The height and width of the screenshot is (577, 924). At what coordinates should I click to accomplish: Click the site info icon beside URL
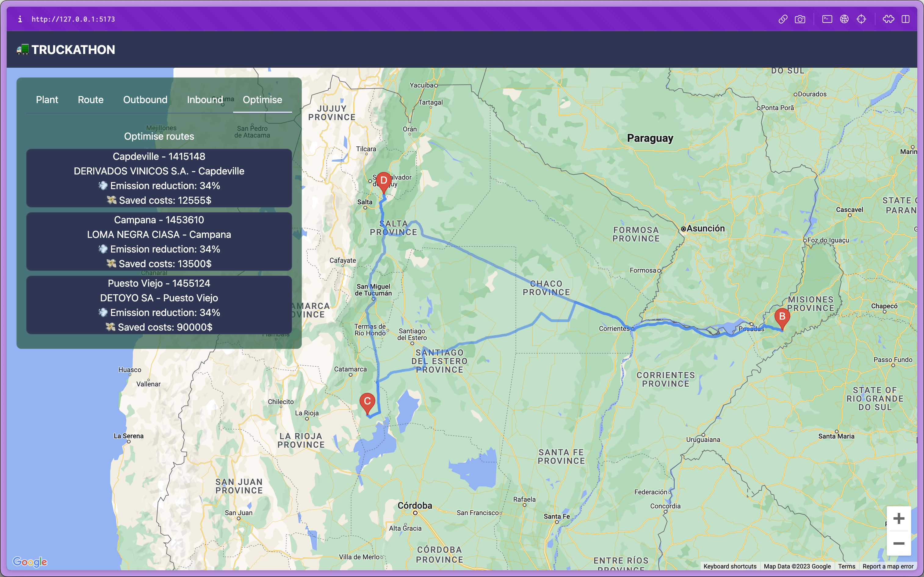coord(20,19)
